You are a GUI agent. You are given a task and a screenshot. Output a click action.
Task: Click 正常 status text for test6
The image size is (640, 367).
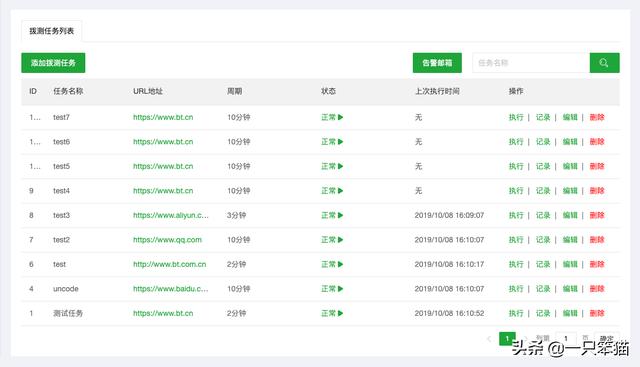click(328, 142)
